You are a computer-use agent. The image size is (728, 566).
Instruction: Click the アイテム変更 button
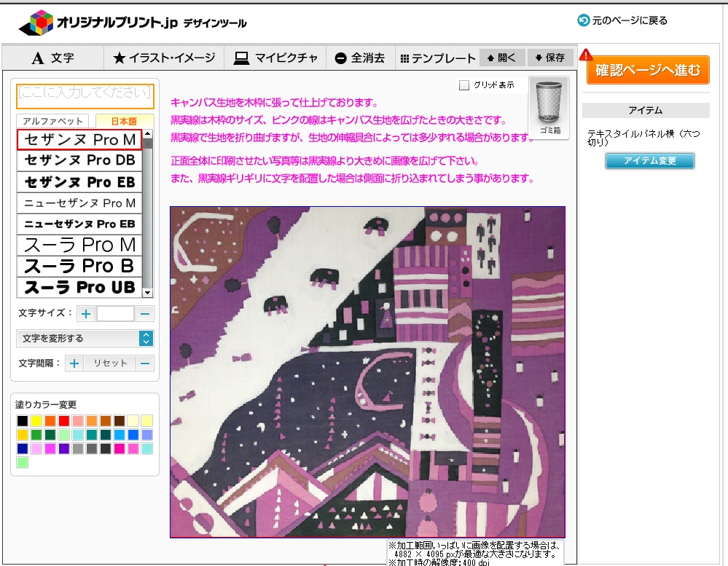(649, 160)
